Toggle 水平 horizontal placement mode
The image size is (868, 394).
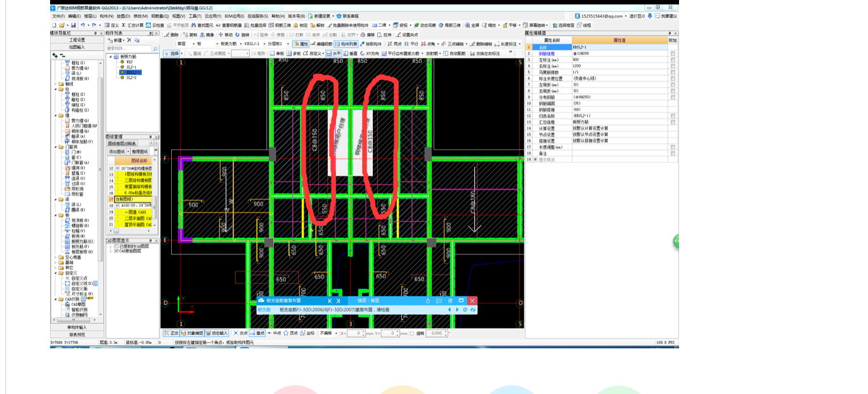coord(334,54)
